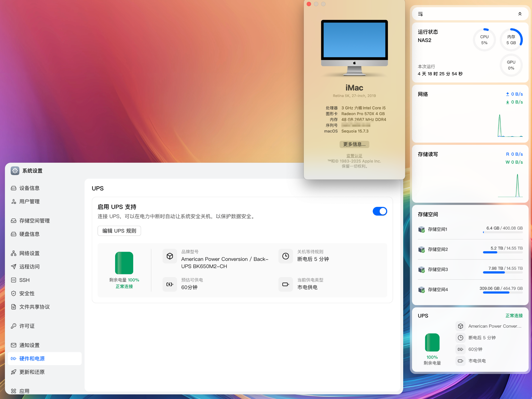Open the Regulatory Certification link

tap(354, 156)
